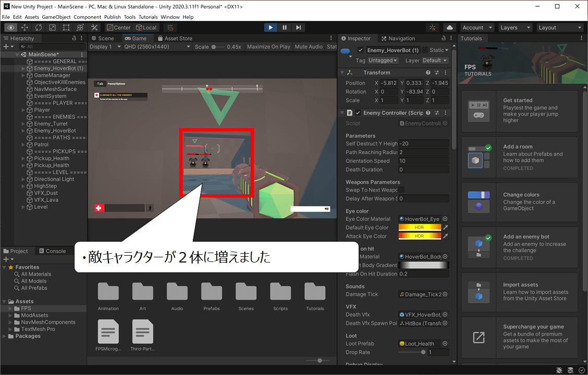Viewport: 588px width, 375px height.
Task: Switch to the Scene tab
Action: 102,38
